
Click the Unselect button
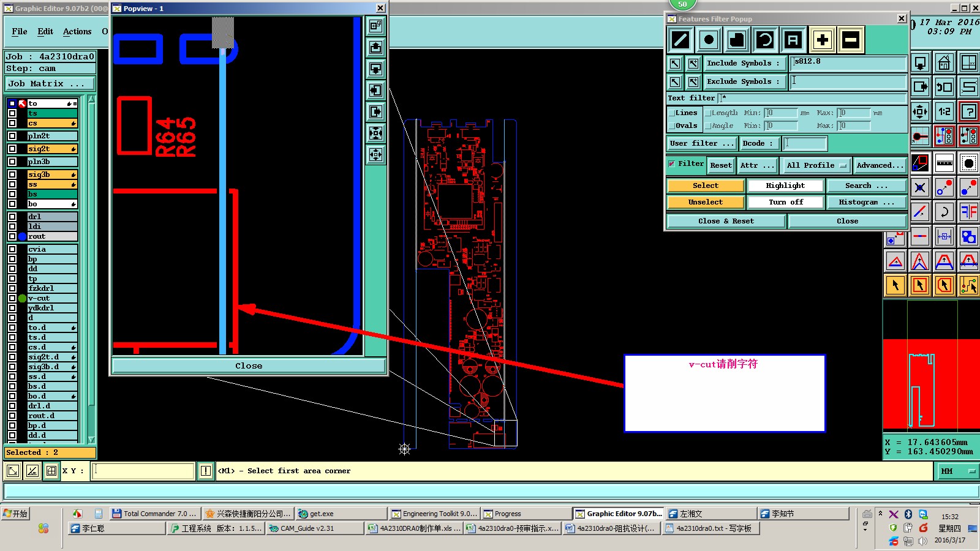click(706, 202)
